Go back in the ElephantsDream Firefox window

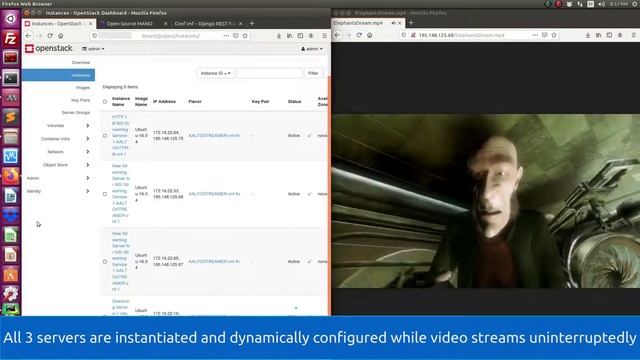tap(337, 35)
